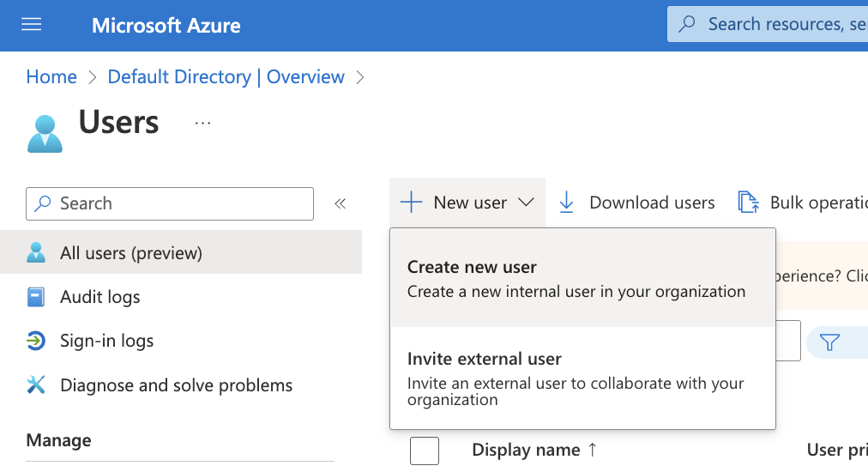Click Download users

[636, 203]
